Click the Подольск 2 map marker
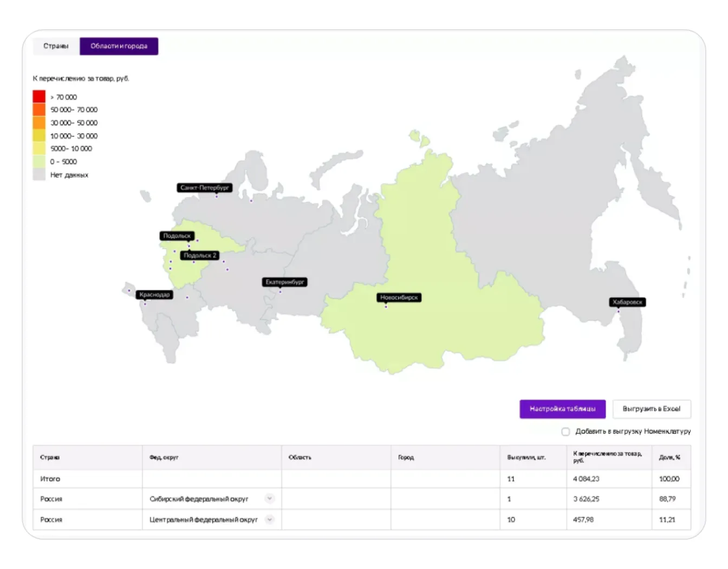728x569 pixels. [x=199, y=255]
